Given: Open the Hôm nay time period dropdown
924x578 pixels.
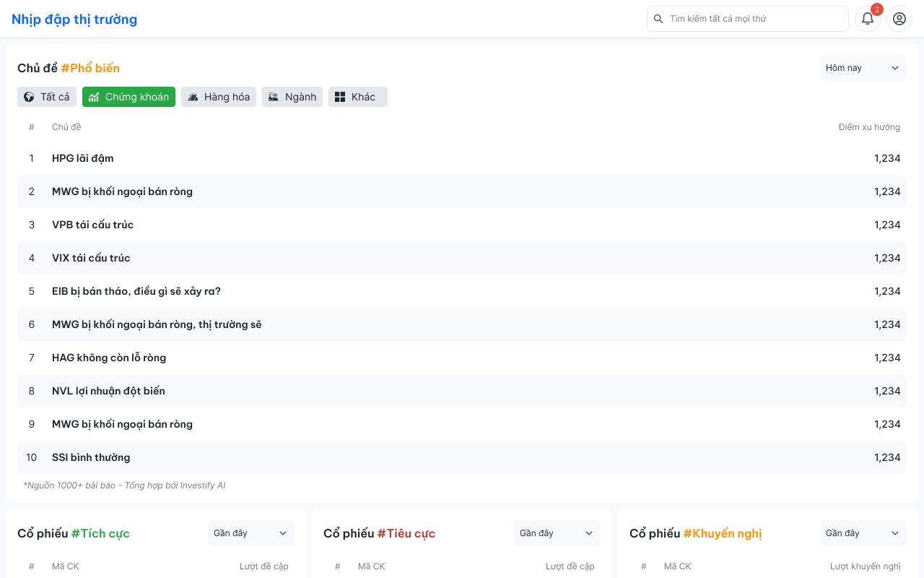Looking at the screenshot, I should click(863, 68).
